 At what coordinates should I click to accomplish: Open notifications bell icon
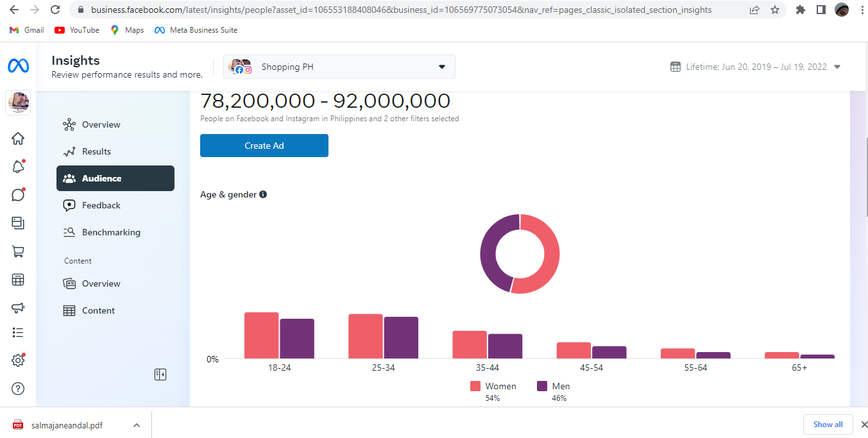[x=18, y=167]
